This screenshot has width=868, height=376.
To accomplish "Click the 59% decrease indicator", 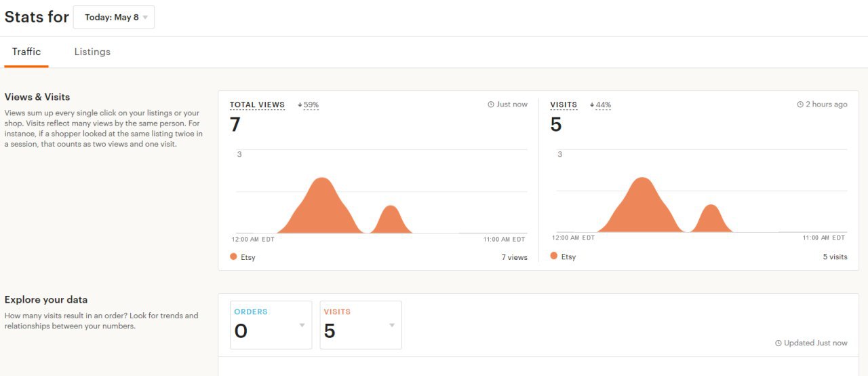I will coord(308,105).
